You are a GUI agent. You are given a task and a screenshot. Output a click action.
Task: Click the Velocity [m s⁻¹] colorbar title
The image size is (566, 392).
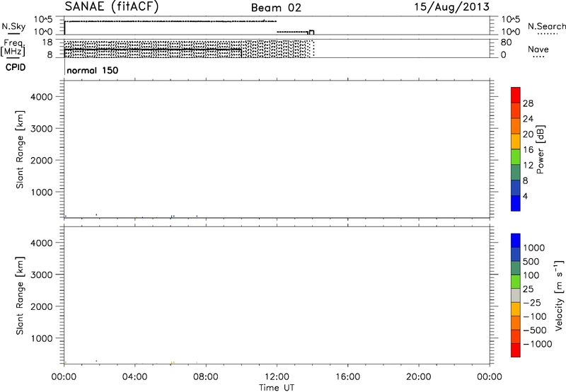point(559,295)
